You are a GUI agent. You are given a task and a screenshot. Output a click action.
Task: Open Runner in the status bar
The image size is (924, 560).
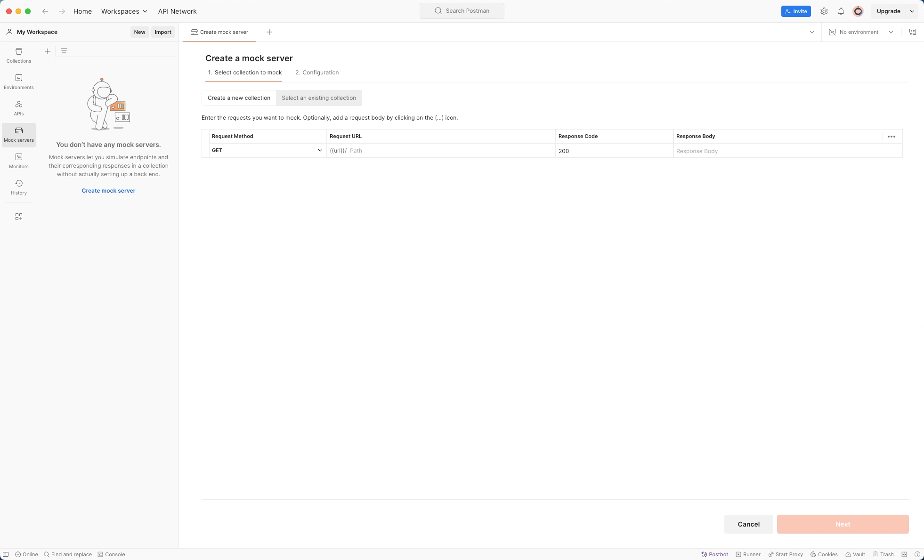click(748, 554)
